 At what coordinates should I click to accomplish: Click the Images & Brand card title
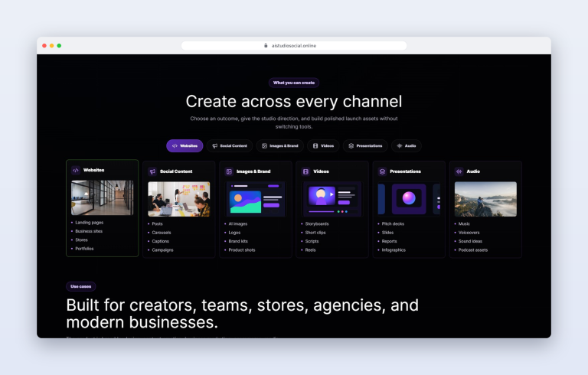[253, 171]
